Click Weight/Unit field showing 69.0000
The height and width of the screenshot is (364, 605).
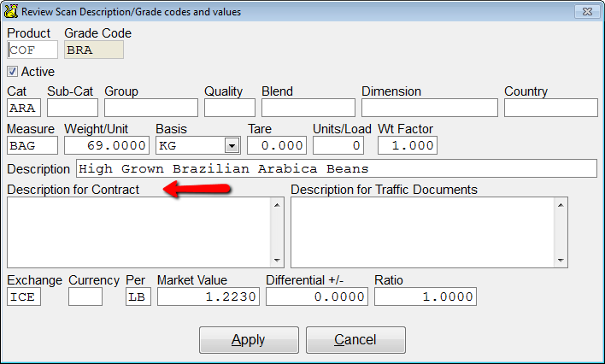pyautogui.click(x=107, y=145)
